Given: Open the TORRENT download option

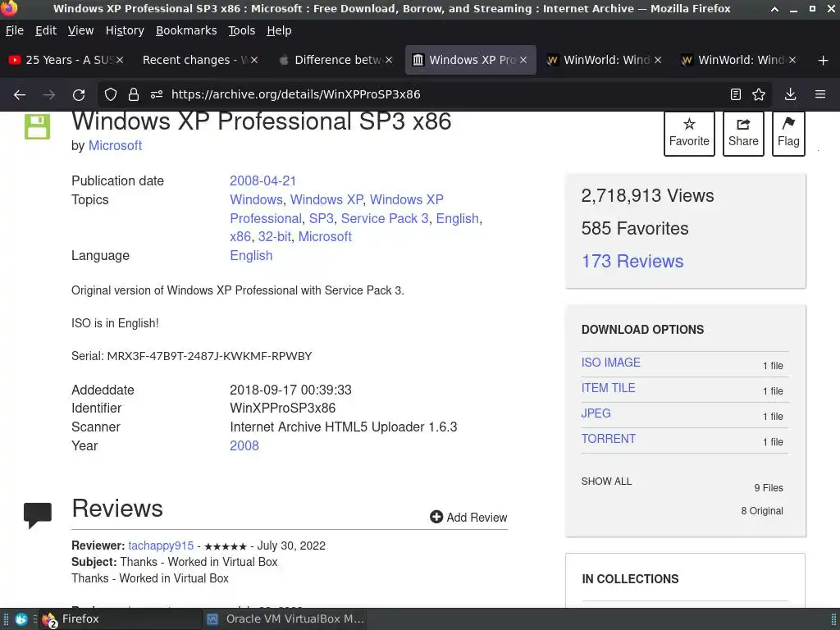Looking at the screenshot, I should [x=608, y=439].
